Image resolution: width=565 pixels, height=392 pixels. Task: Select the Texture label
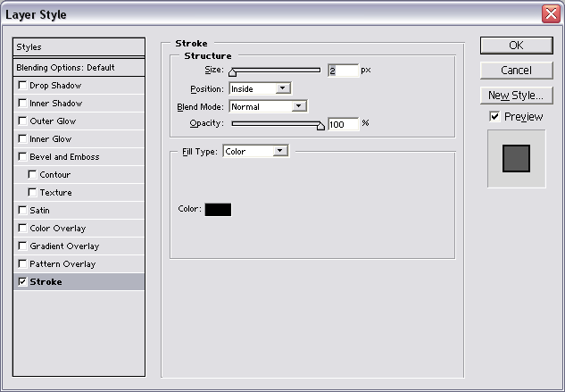pos(55,193)
